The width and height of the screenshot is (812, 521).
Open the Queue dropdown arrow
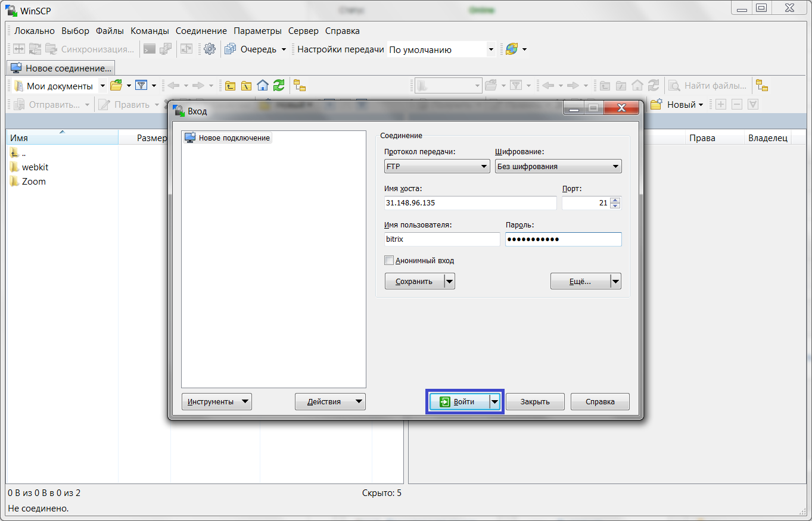[x=284, y=49]
